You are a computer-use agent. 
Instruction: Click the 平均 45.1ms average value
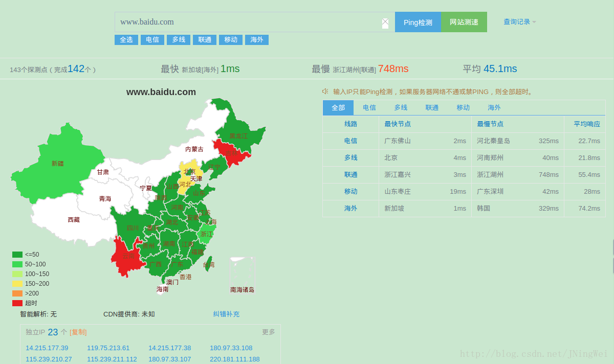pyautogui.click(x=490, y=69)
